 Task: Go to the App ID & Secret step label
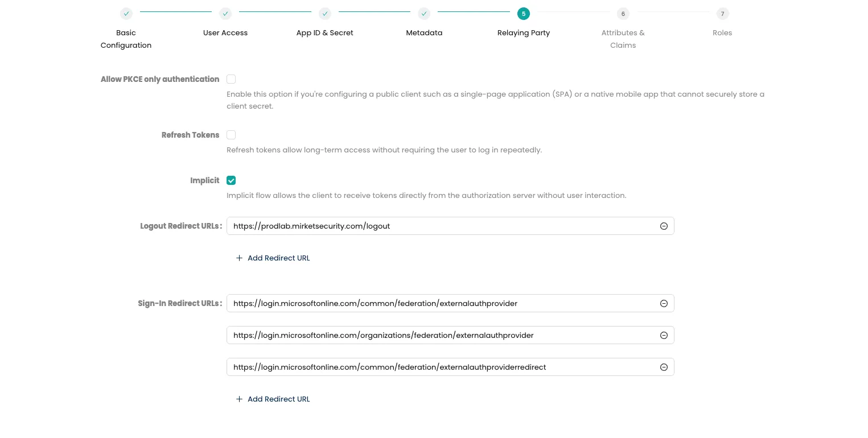tap(325, 33)
